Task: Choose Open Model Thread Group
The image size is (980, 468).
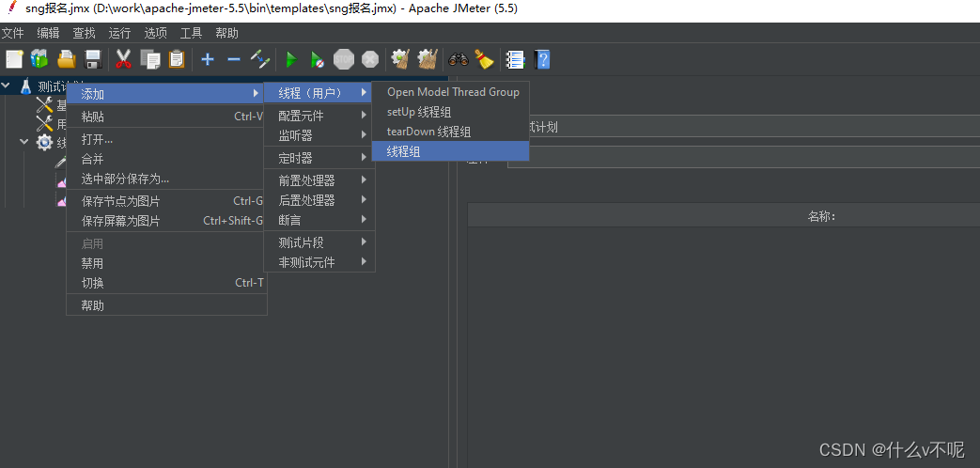Action: click(x=451, y=92)
